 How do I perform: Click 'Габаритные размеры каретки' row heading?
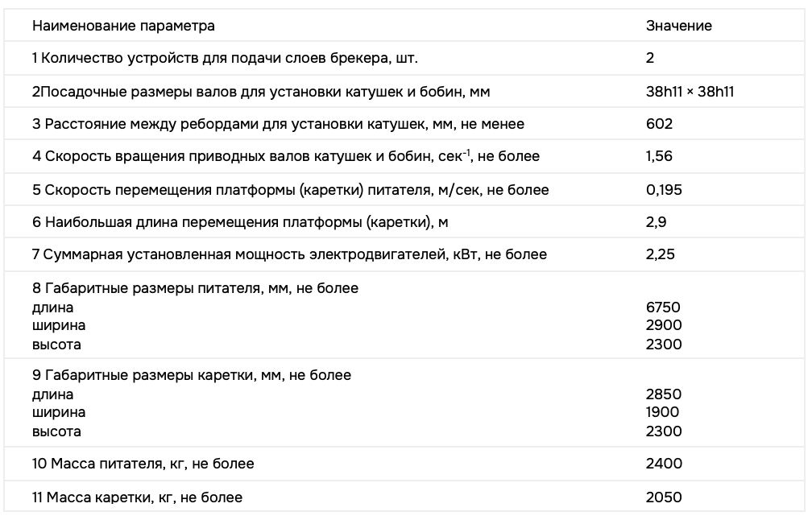(x=192, y=375)
